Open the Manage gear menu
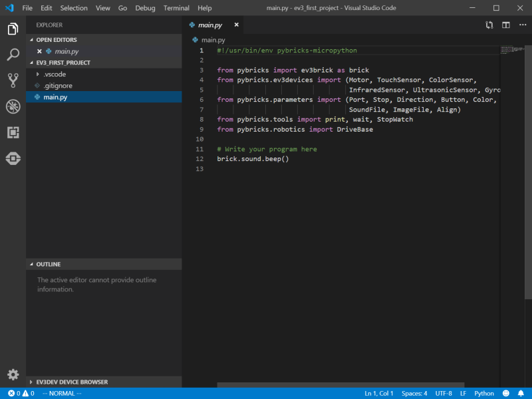The height and width of the screenshot is (399, 532). click(x=13, y=374)
